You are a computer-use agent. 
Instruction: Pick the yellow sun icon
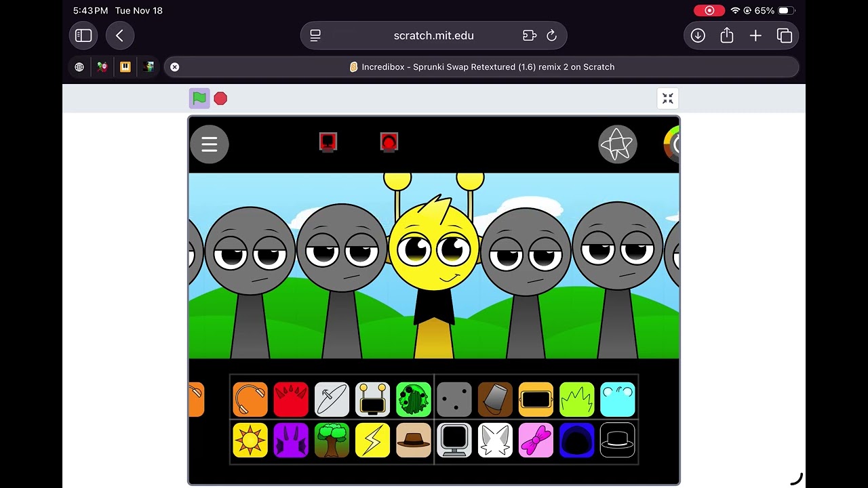tap(250, 440)
